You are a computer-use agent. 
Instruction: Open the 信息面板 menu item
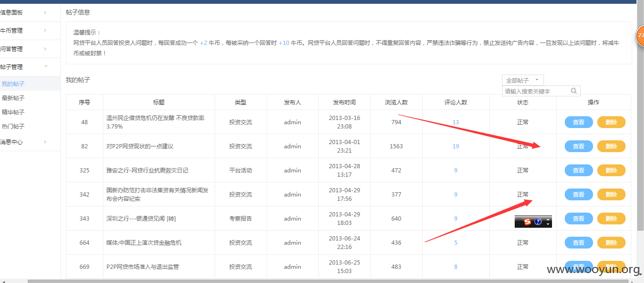(x=11, y=13)
